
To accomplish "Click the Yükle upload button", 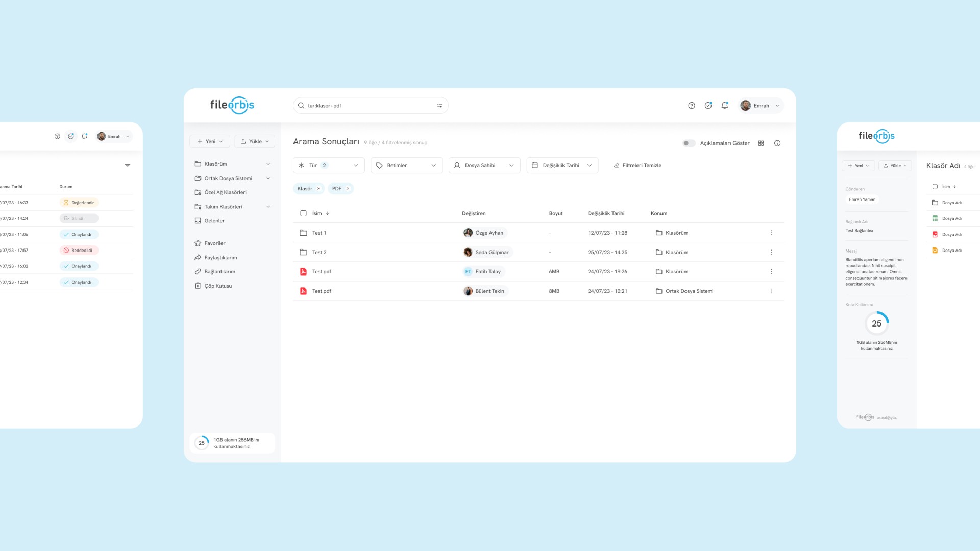I will click(x=255, y=141).
